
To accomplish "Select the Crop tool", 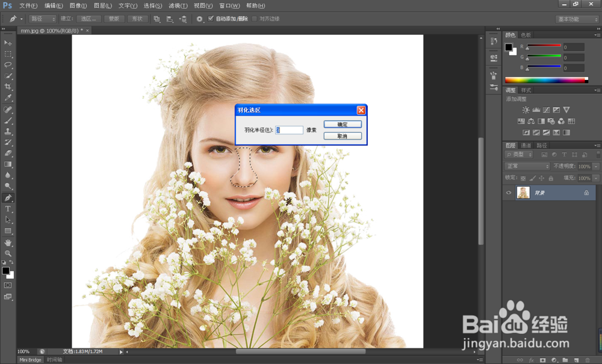I will (x=8, y=87).
